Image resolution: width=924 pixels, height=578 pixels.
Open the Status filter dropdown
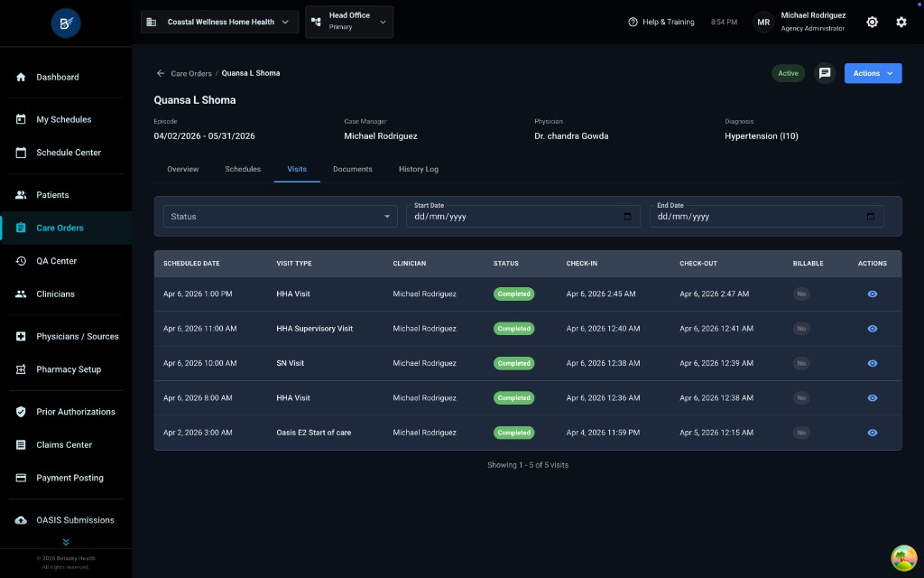[x=280, y=217]
